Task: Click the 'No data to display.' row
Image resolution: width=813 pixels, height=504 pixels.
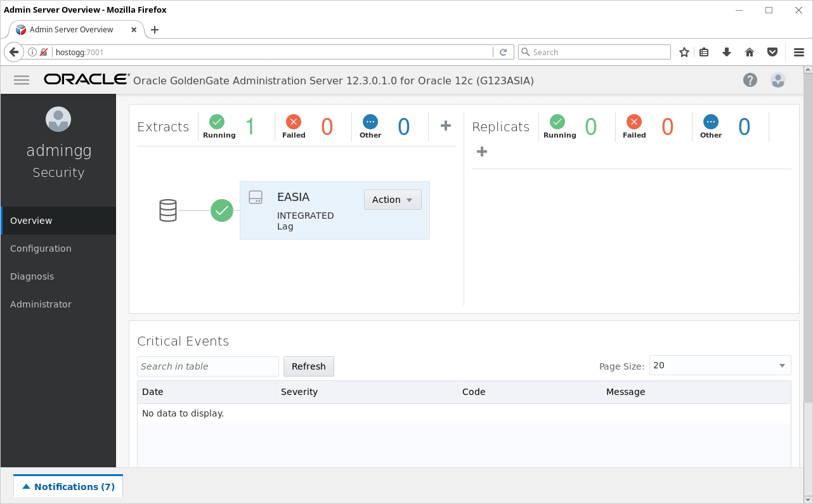Action: 464,413
